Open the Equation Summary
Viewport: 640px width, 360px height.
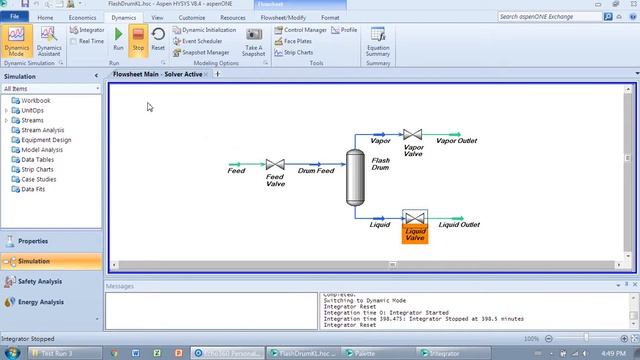coord(378,42)
